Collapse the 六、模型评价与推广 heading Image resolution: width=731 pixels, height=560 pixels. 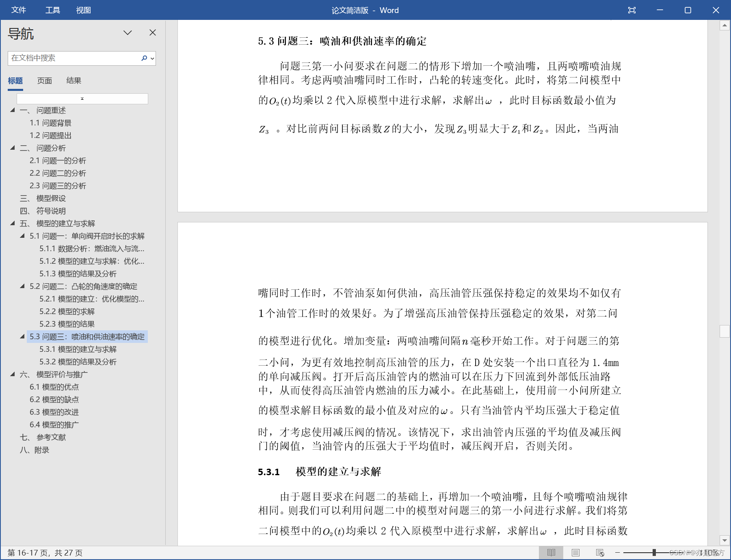(13, 374)
